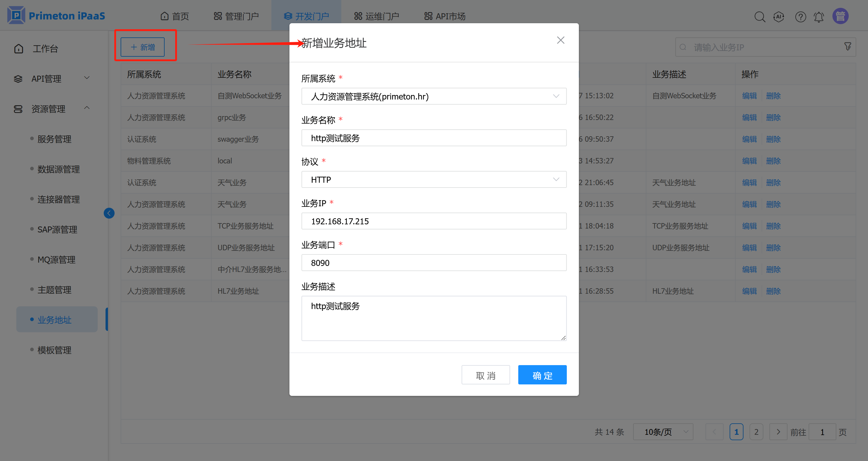This screenshot has height=461, width=868.
Task: Click the 业务端口 input field
Action: click(434, 263)
